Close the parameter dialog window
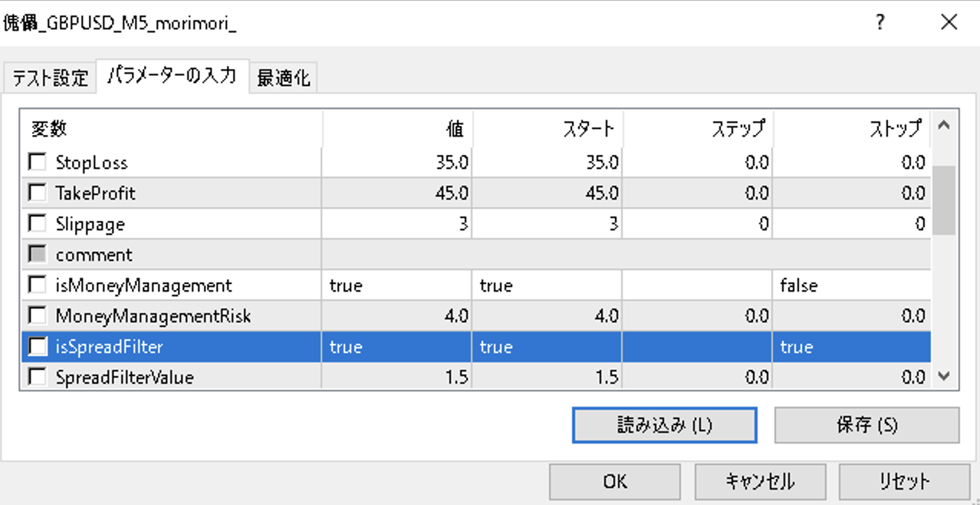The height and width of the screenshot is (505, 980). point(949,23)
